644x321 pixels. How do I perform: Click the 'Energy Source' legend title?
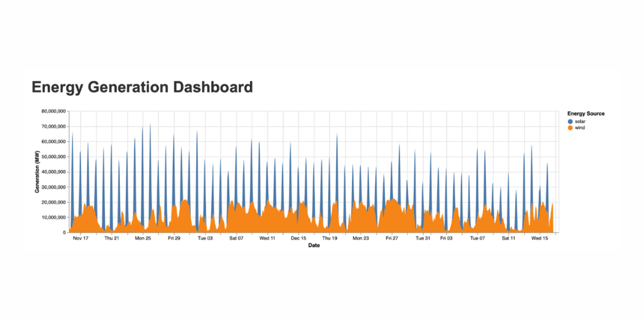pos(586,113)
